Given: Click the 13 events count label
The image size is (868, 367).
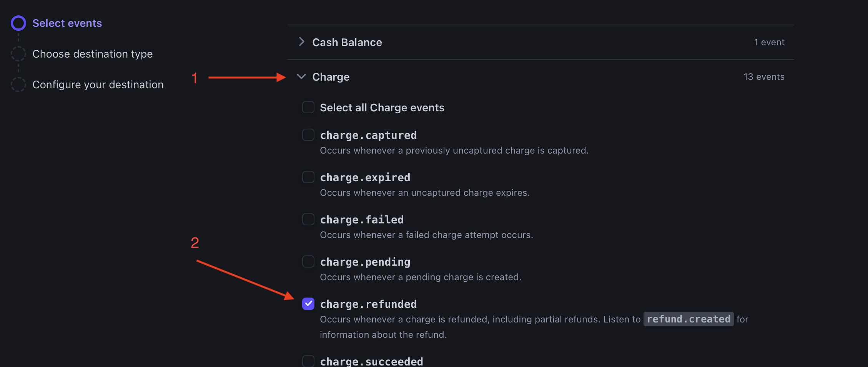Looking at the screenshot, I should [x=764, y=77].
